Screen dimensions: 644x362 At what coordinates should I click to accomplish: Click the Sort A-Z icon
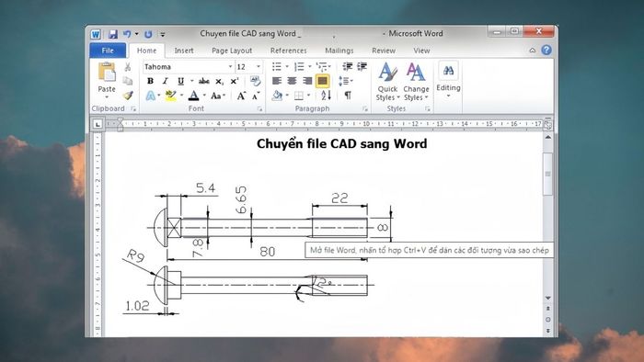click(326, 96)
